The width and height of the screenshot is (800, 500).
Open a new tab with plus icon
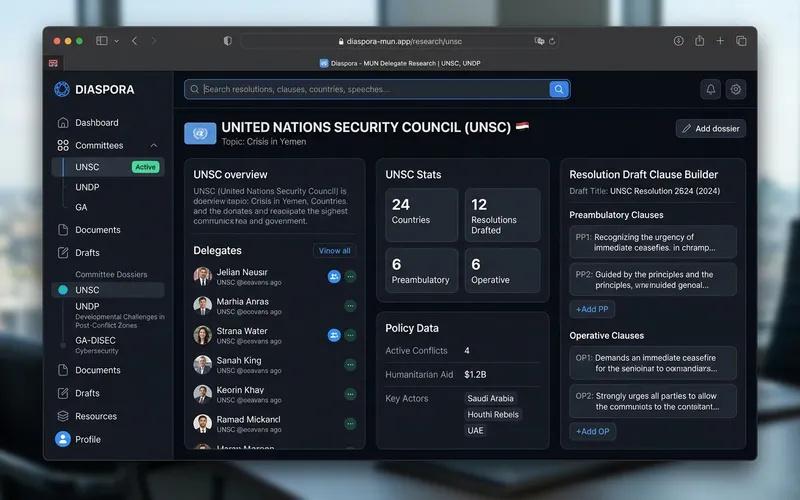(720, 40)
